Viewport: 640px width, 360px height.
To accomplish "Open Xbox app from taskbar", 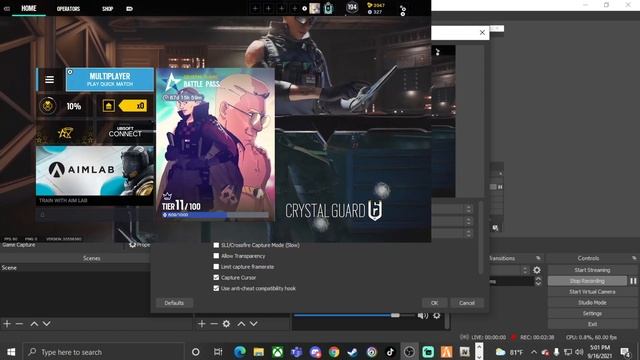I will click(x=278, y=352).
